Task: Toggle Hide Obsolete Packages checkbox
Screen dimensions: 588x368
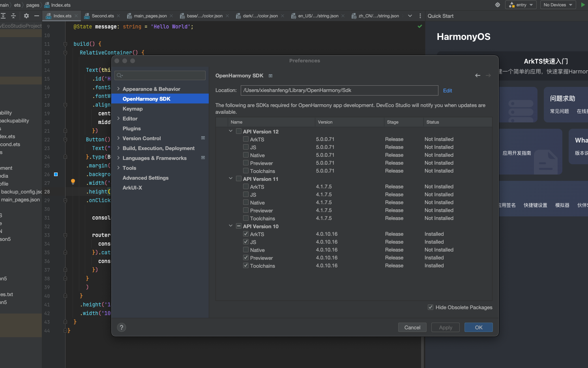Action: point(431,307)
